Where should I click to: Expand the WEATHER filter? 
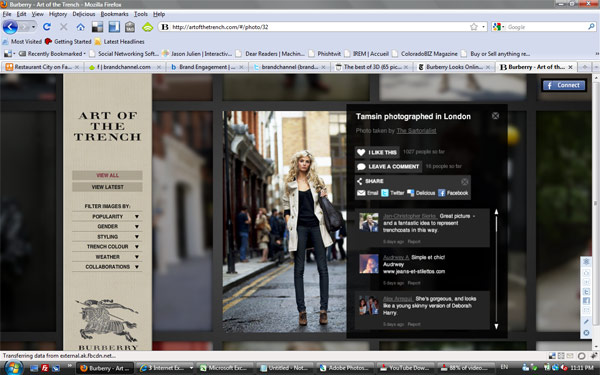coord(107,257)
